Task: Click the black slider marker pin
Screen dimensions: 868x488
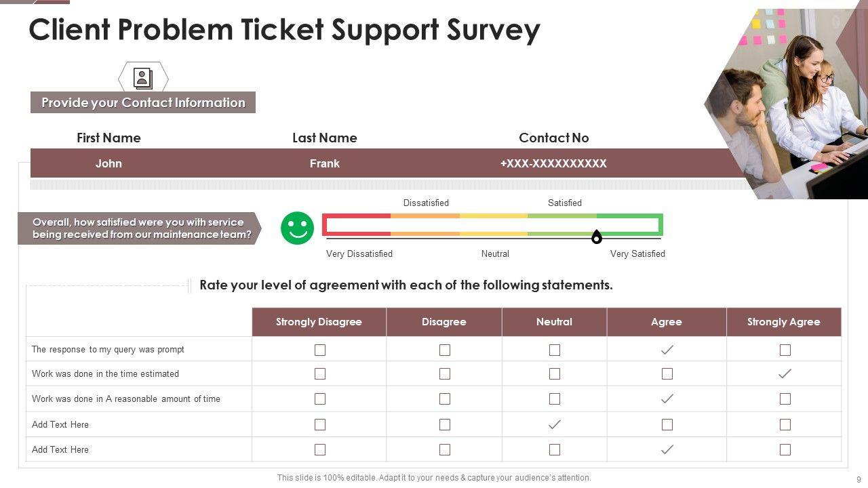Action: point(596,237)
